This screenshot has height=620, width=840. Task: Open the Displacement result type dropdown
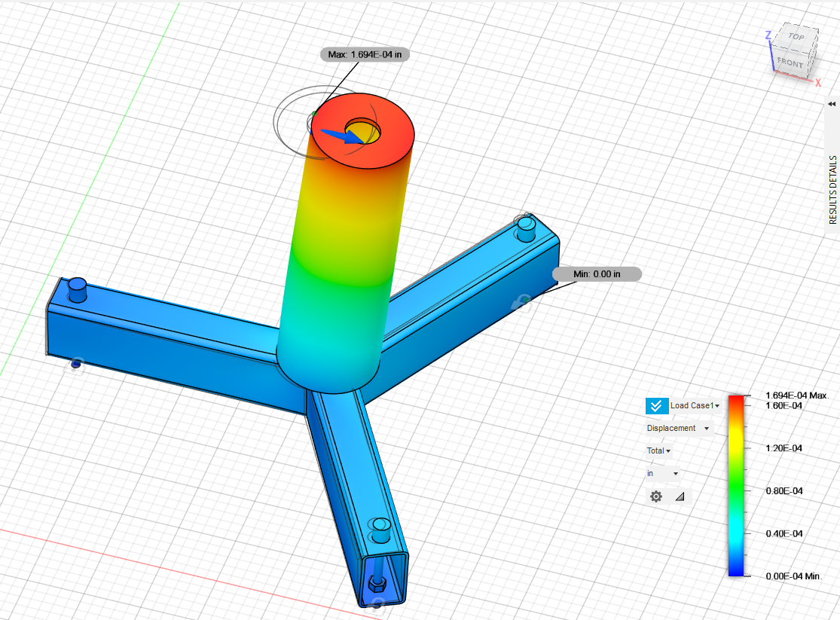(678, 428)
